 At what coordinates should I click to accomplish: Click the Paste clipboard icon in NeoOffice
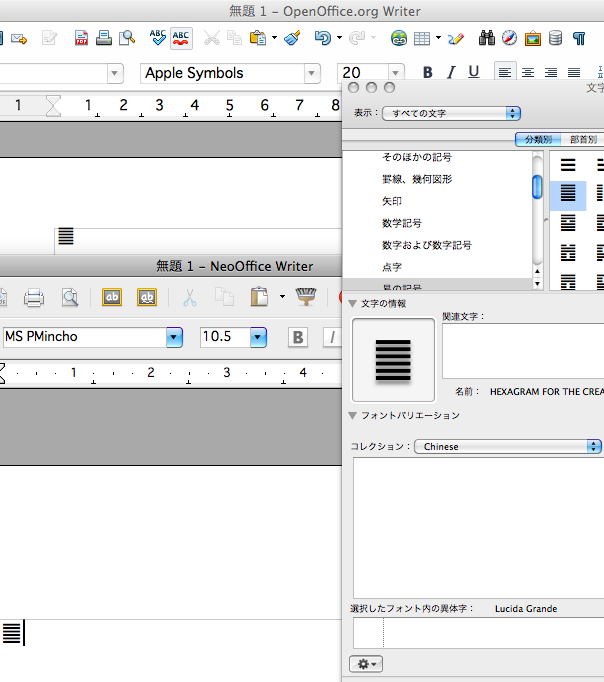pos(259,297)
